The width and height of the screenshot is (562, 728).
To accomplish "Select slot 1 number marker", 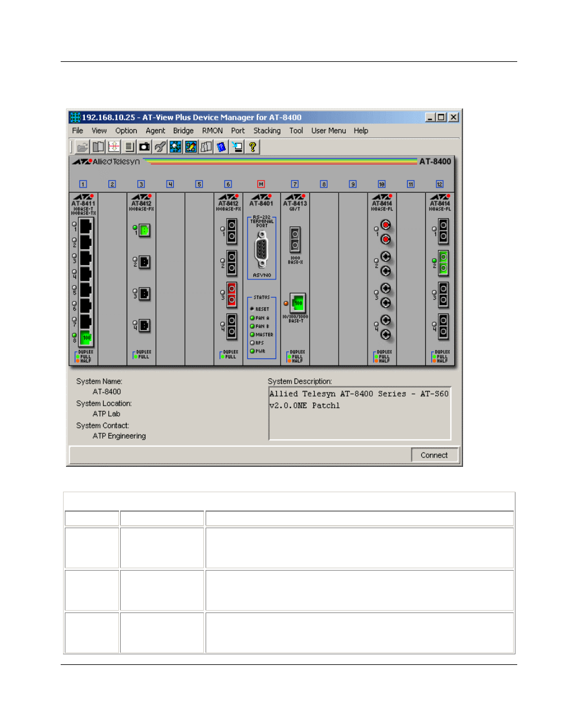I will point(83,184).
